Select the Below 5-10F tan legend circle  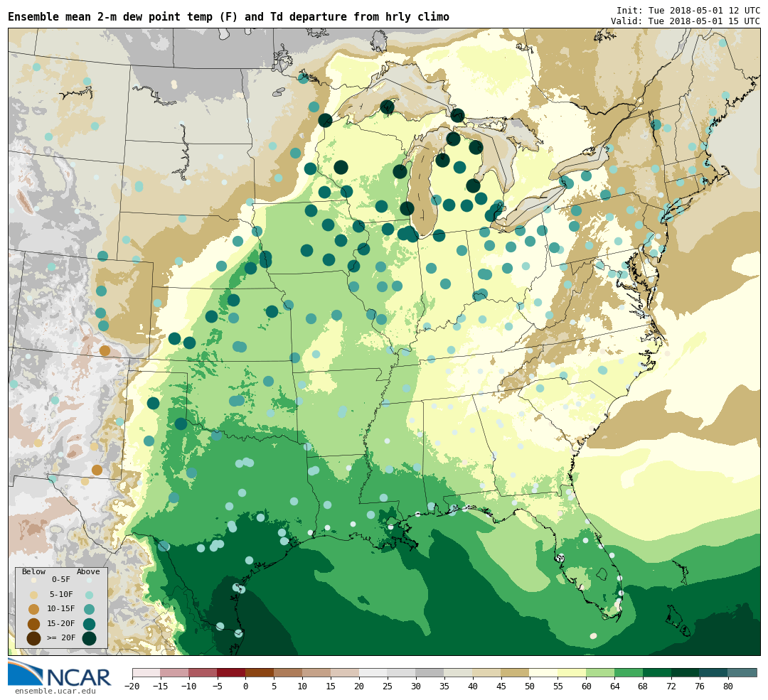(34, 595)
